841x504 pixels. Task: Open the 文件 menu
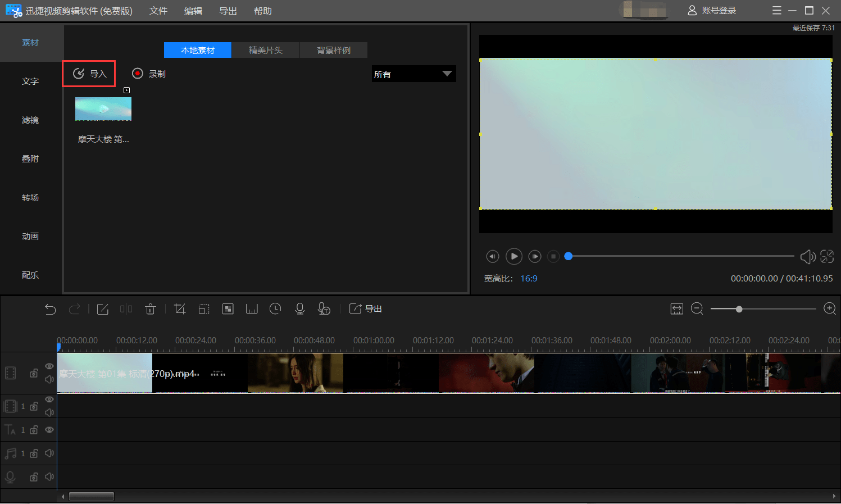pyautogui.click(x=158, y=11)
